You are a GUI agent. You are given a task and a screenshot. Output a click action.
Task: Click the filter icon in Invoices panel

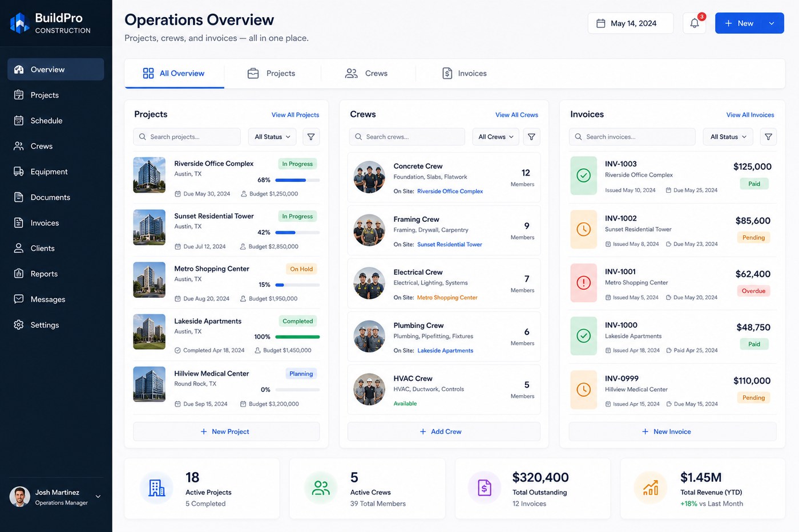click(x=768, y=137)
